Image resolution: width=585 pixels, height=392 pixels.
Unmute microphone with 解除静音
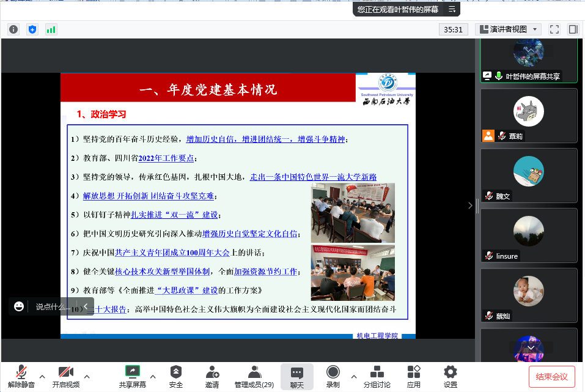[x=21, y=376]
